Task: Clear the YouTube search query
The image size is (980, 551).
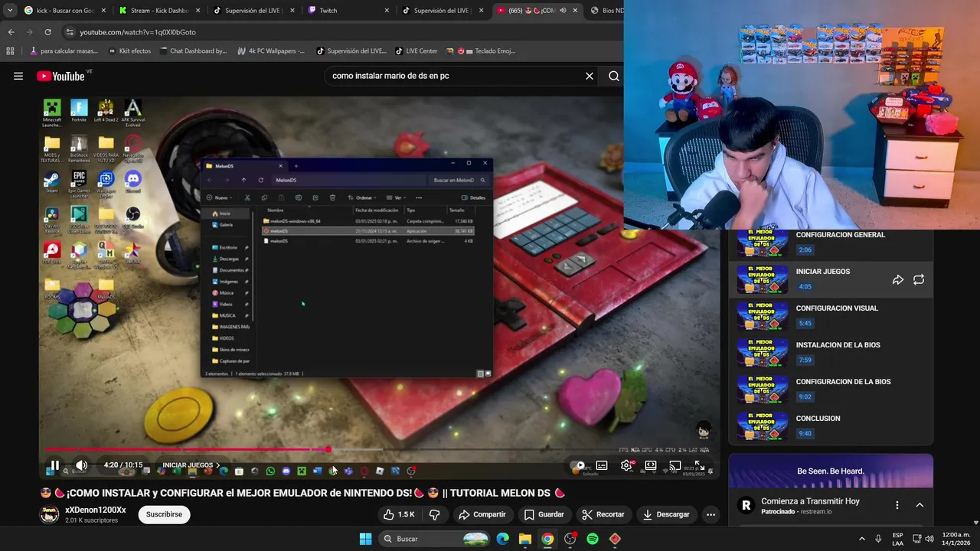Action: click(x=590, y=76)
